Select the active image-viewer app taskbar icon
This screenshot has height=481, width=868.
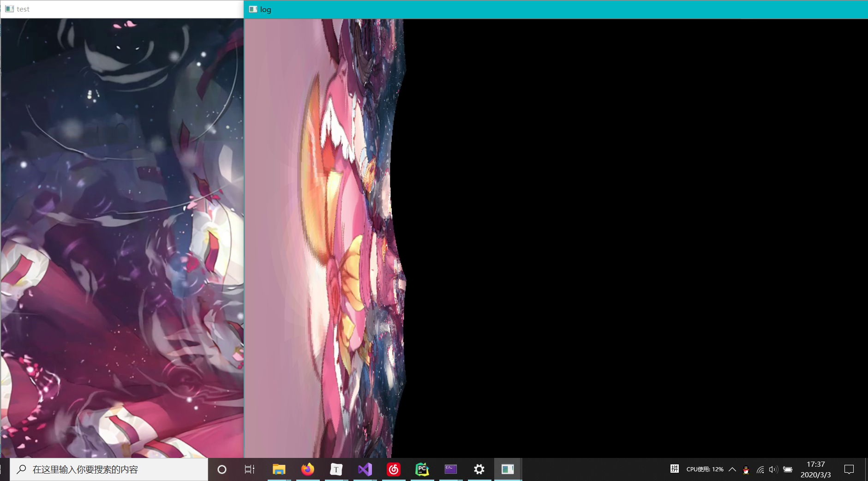(508, 469)
